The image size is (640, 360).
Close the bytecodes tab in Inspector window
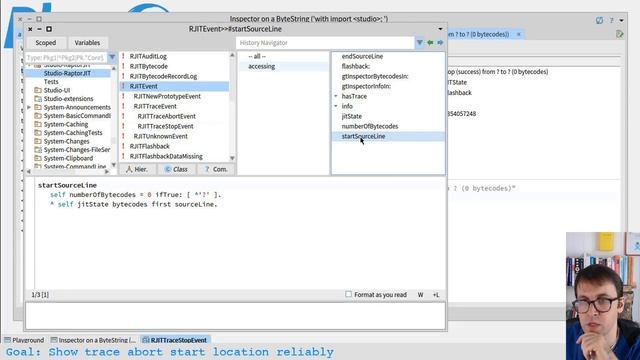coord(519,34)
